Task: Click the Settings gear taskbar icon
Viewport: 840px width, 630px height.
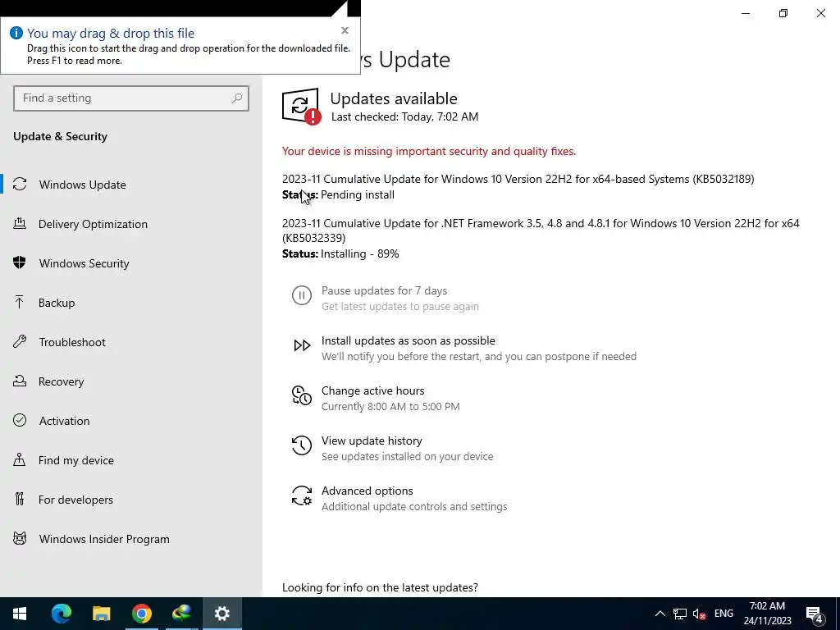Action: pos(221,614)
